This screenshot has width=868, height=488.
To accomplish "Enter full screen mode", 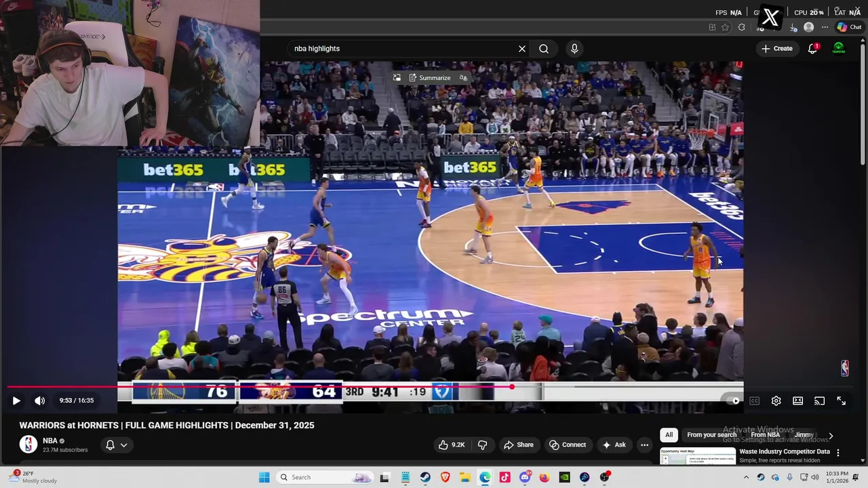I will coord(841,401).
